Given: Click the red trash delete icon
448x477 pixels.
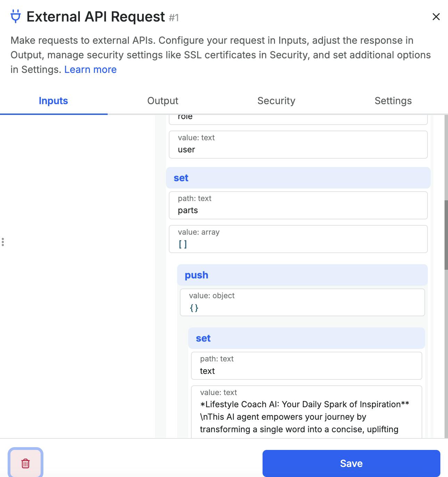Looking at the screenshot, I should point(25,463).
